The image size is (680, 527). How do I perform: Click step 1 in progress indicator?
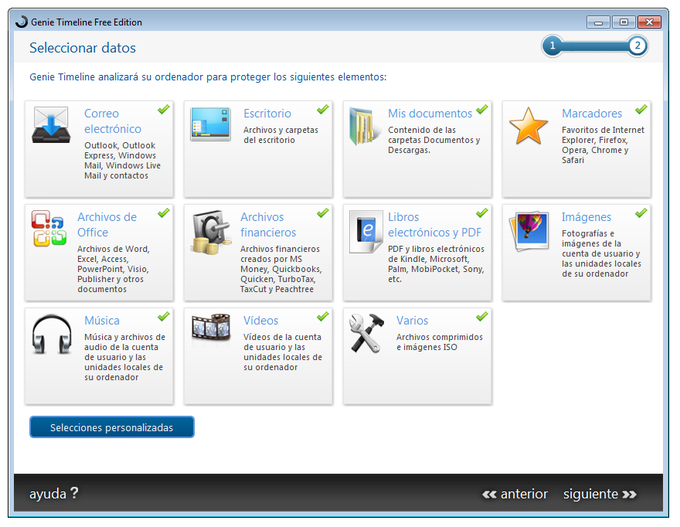[552, 46]
